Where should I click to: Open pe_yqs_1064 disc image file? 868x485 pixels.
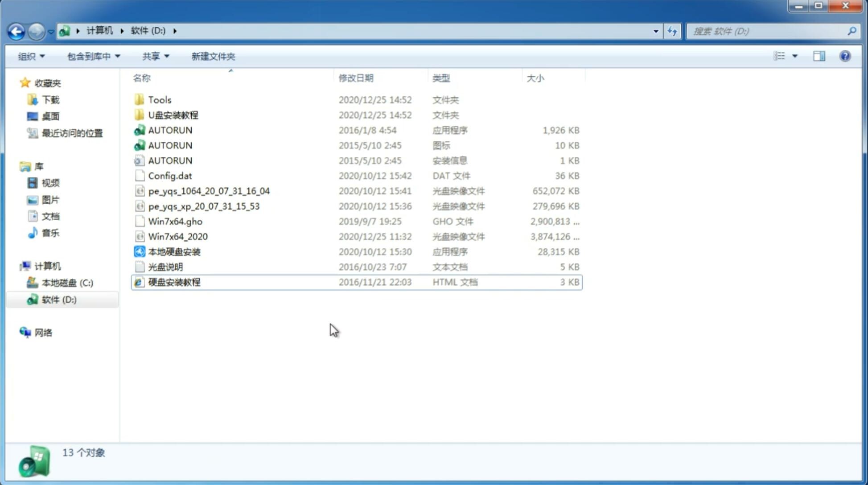click(x=209, y=191)
